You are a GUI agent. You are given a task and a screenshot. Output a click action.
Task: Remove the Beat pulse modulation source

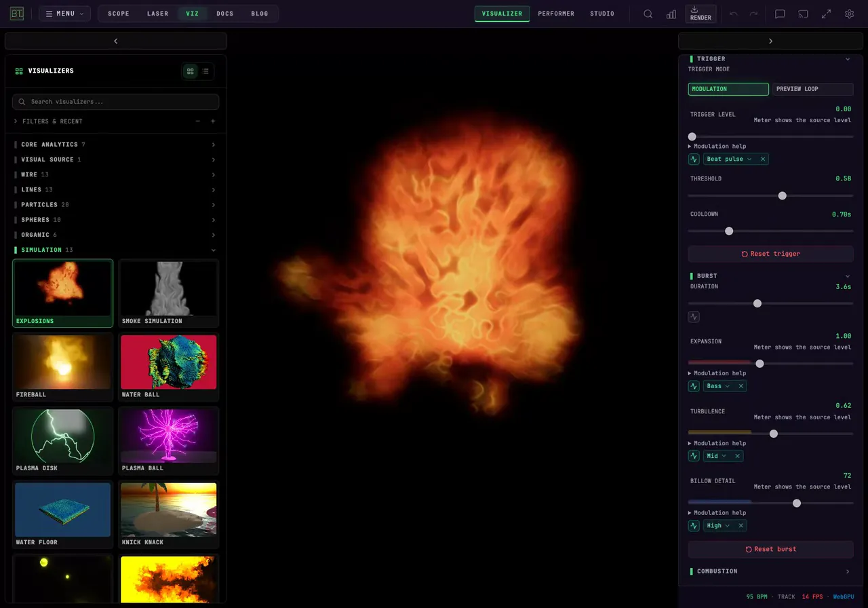pos(763,159)
